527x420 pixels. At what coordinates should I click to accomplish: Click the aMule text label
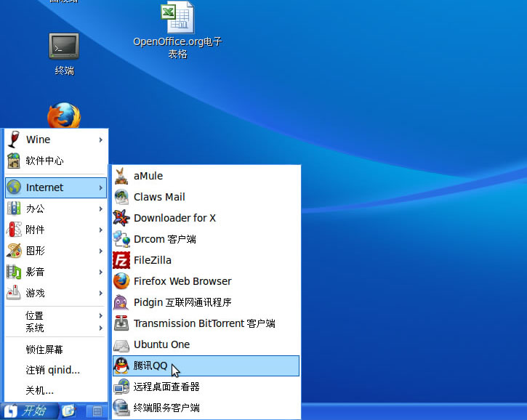pyautogui.click(x=148, y=176)
